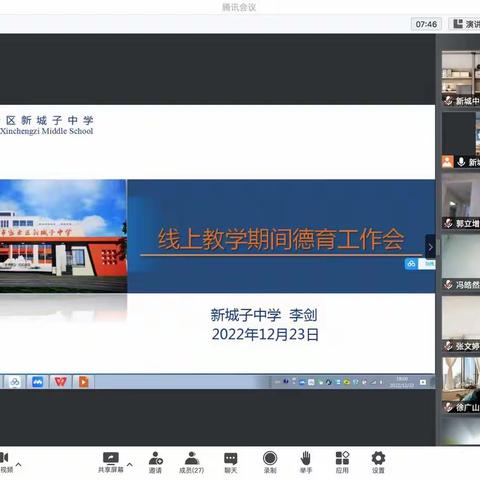
Task: Click the 区新城子中学 school name heading
Action: pos(49,120)
